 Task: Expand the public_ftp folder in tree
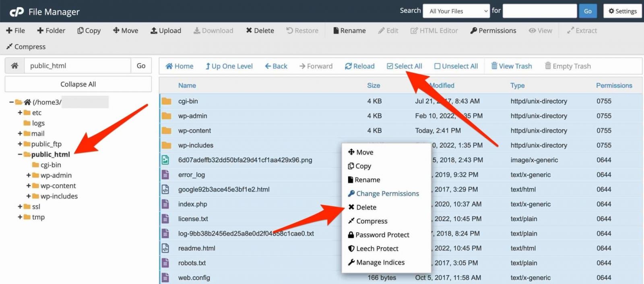(20, 144)
